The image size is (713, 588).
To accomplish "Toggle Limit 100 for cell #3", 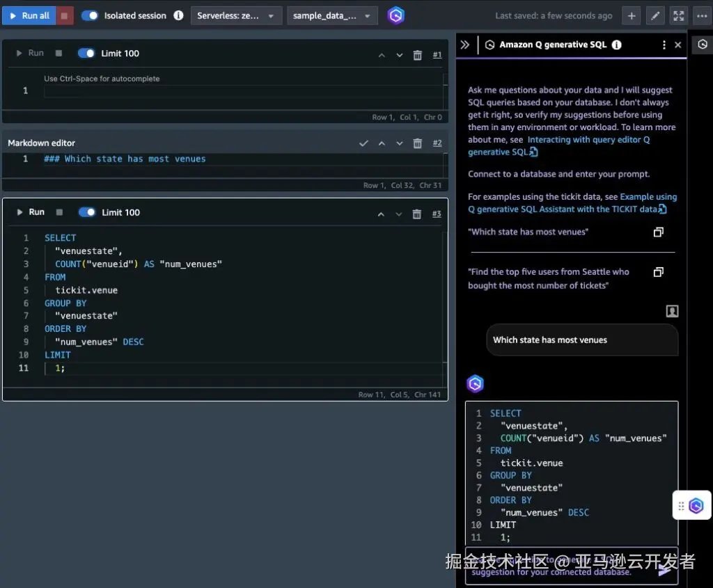I will pyautogui.click(x=87, y=212).
